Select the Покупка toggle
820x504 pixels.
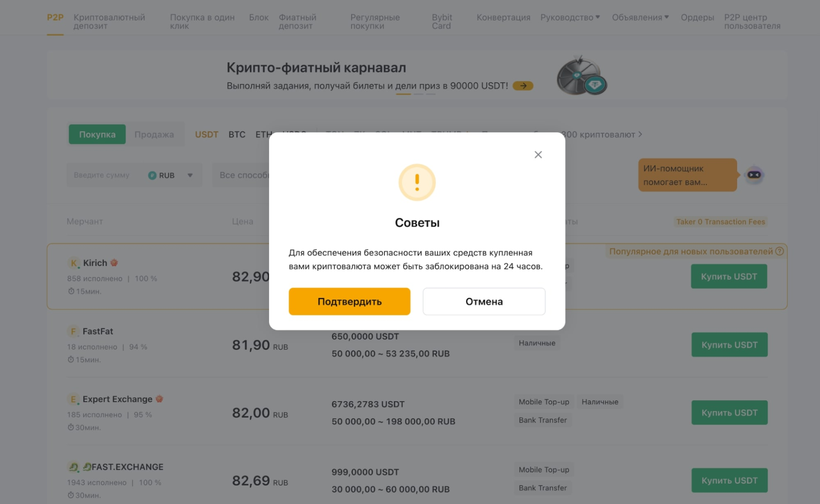[x=97, y=134]
